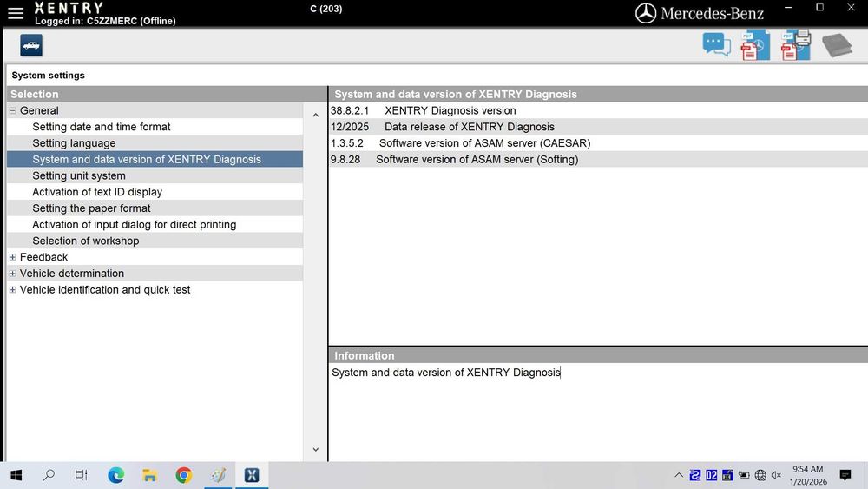Click the '38.8.2.1' version value

tap(349, 111)
